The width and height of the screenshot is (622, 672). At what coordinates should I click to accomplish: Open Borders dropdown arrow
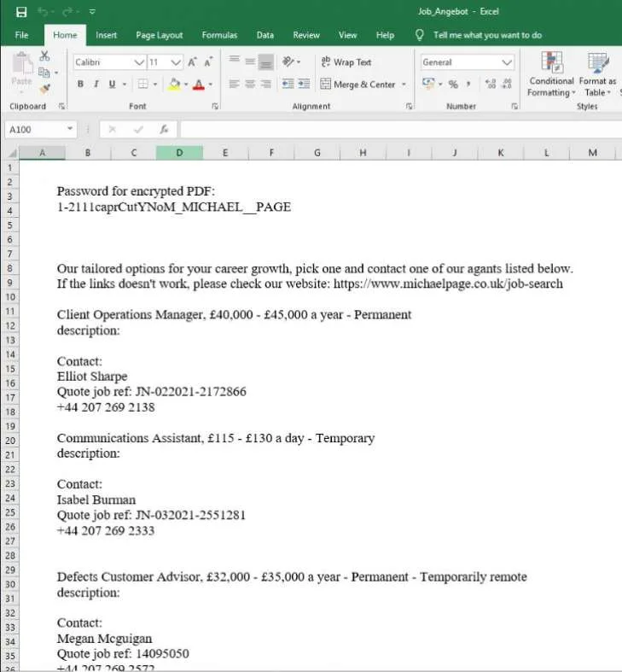(155, 85)
